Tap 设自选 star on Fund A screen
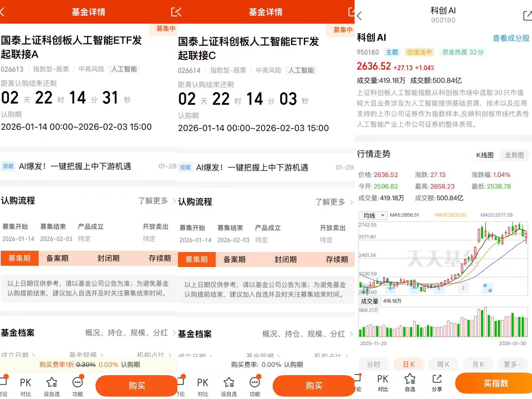Screen dimensions: 532x399 click(52, 387)
